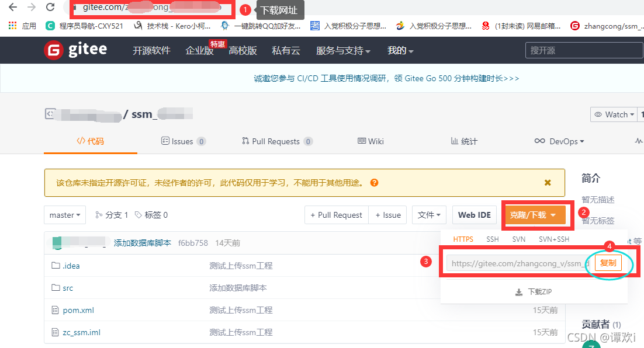Screen dimensions: 644x348
Task: Open the Wiki tab
Action: click(371, 141)
